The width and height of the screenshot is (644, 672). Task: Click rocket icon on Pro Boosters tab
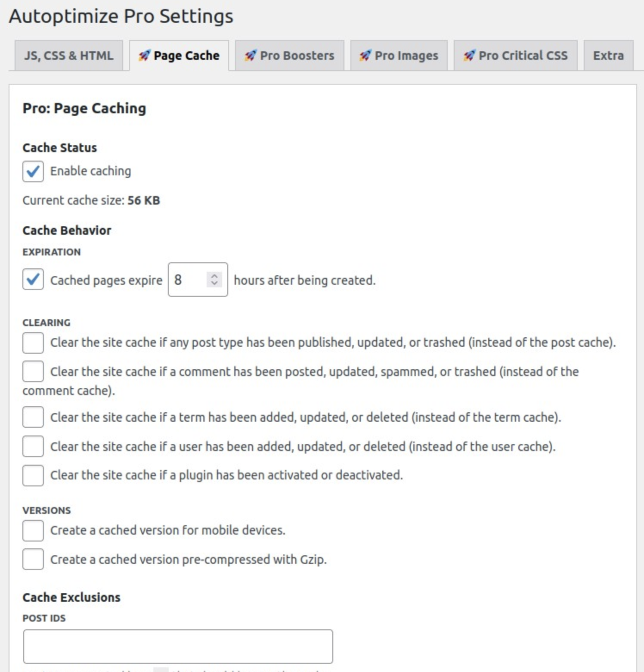[x=251, y=56]
